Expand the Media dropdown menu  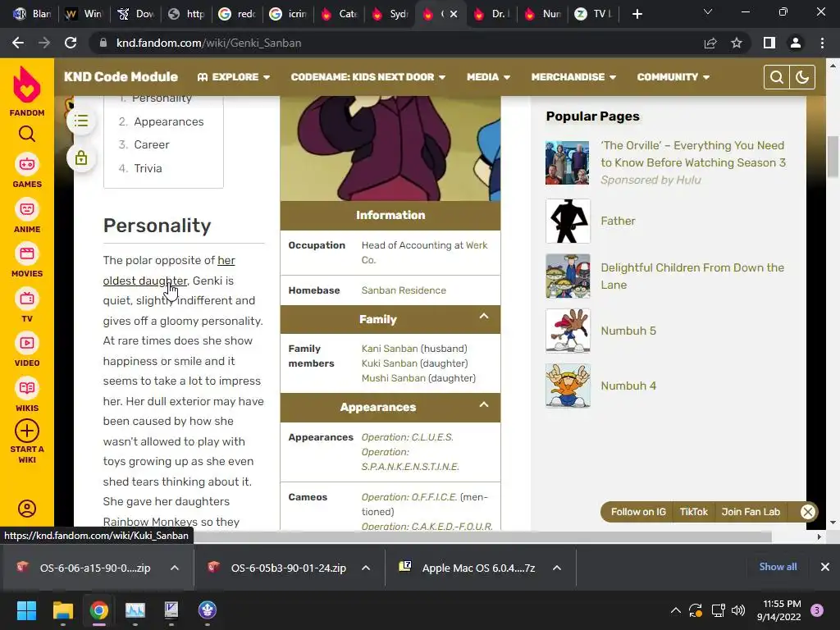(x=488, y=77)
